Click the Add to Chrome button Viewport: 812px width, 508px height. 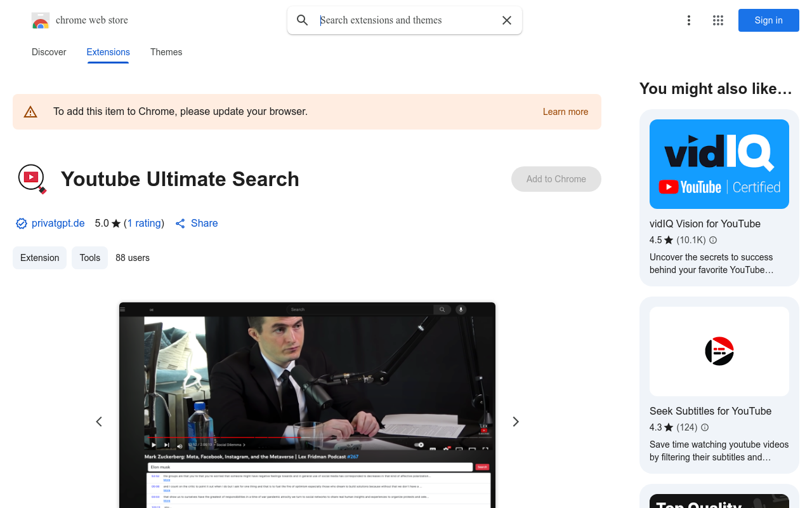pos(556,179)
